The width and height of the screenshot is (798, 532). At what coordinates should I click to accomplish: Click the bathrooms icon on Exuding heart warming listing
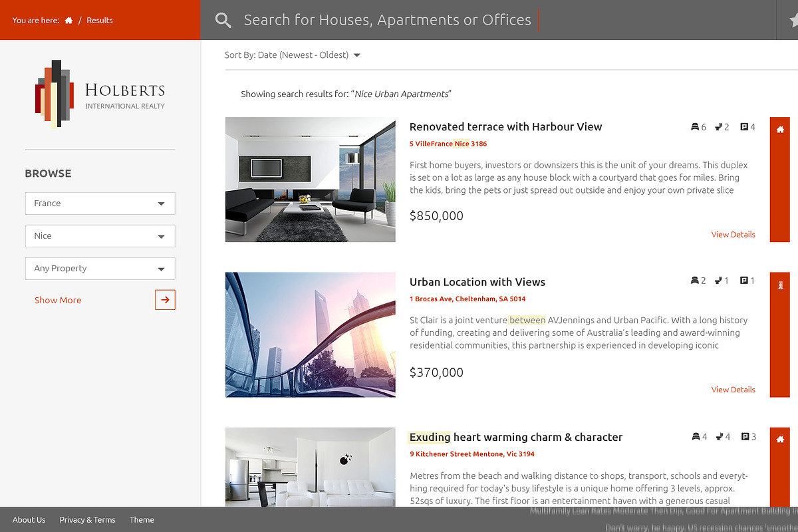pos(719,437)
